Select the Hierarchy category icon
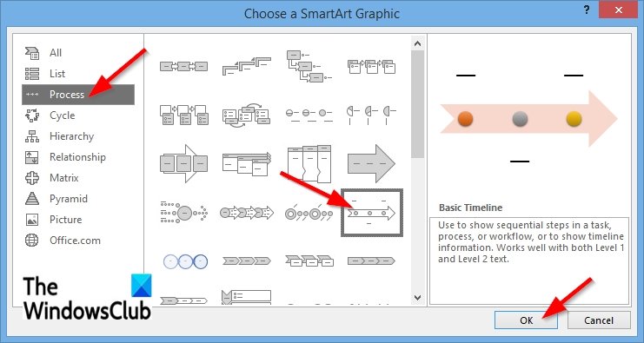This screenshot has width=644, height=343. coord(32,136)
